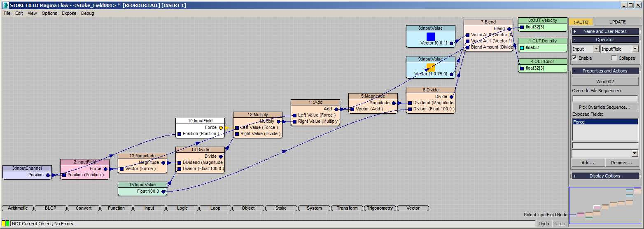The height and width of the screenshot is (229, 644).
Task: Click Right Value input socket on 11:Add
Action: 294,122
